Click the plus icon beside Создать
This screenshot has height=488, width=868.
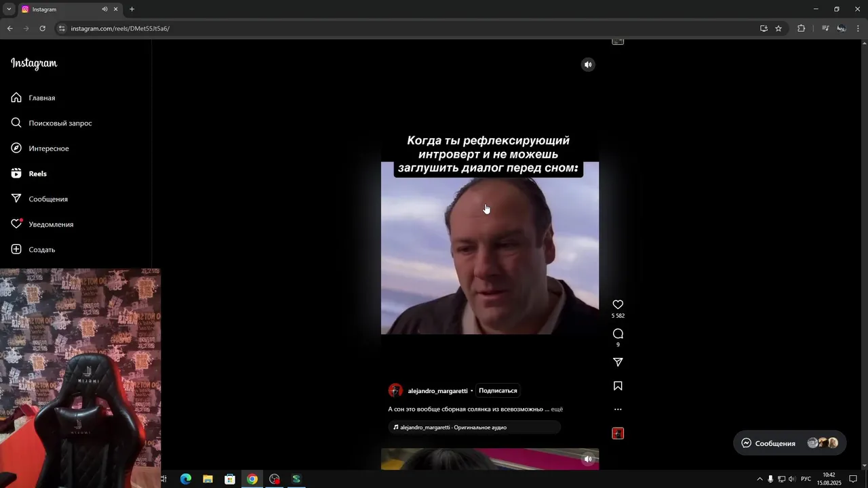point(16,249)
